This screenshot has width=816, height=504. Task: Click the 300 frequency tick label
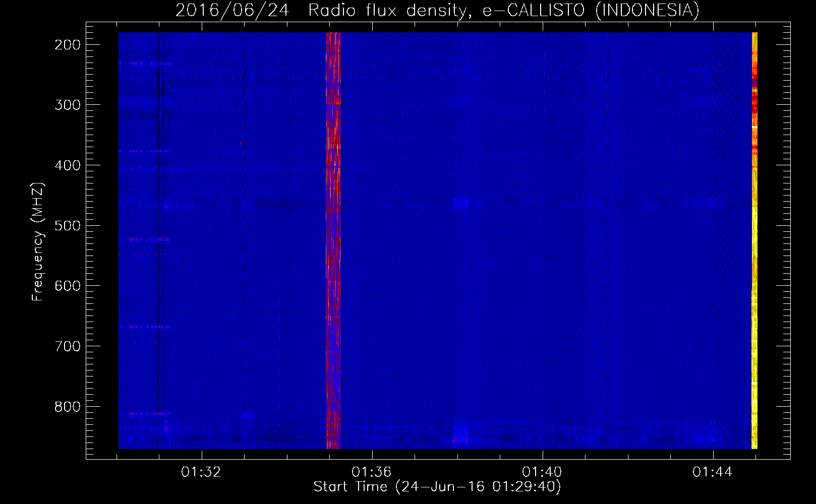pos(68,105)
